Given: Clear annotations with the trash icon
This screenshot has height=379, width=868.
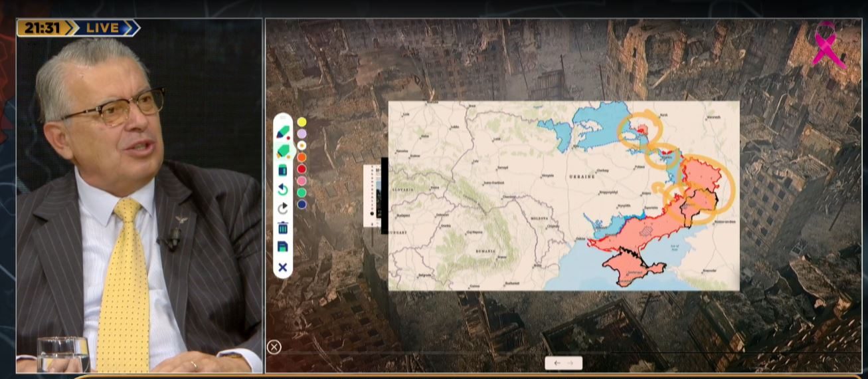Looking at the screenshot, I should 282,228.
